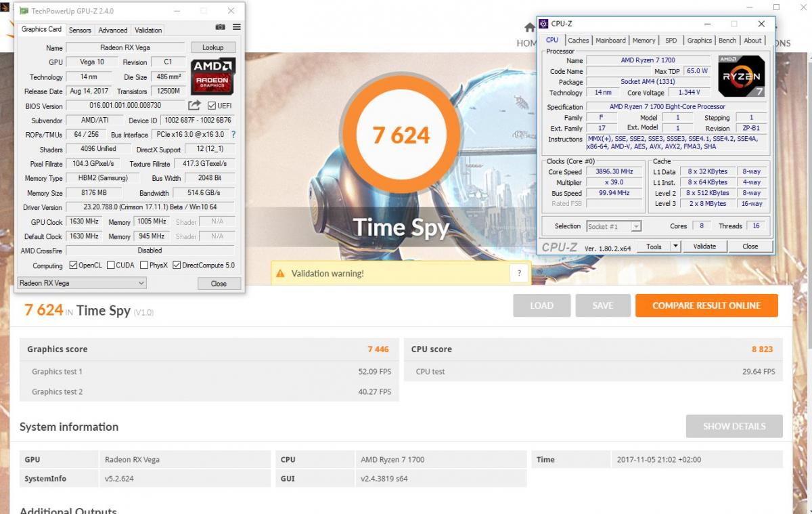Open the CPU-Z Socket #1 selection dropdown
This screenshot has height=514, width=812.
tap(614, 226)
